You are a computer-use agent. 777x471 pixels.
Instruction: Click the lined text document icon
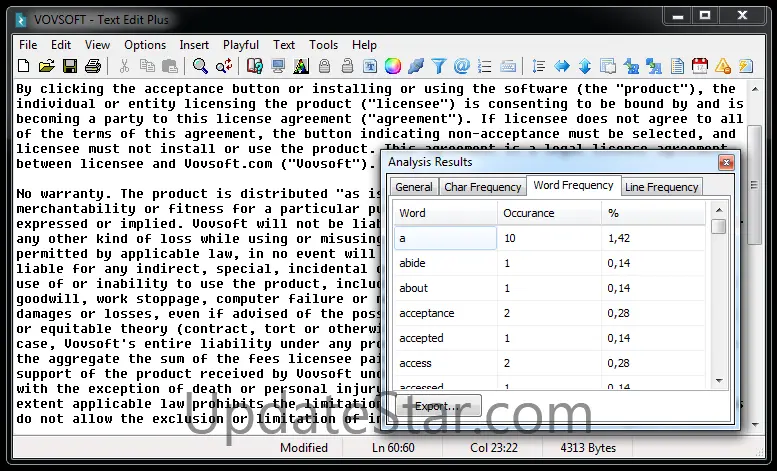(677, 65)
